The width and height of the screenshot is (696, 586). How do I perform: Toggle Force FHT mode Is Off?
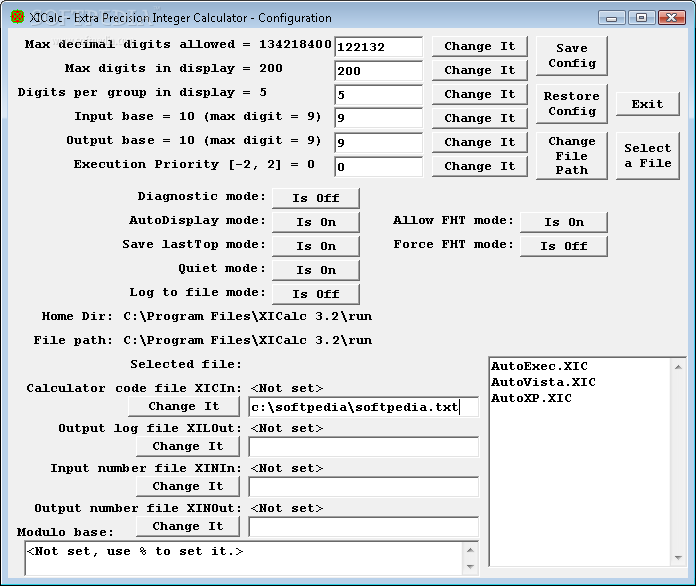(x=564, y=246)
